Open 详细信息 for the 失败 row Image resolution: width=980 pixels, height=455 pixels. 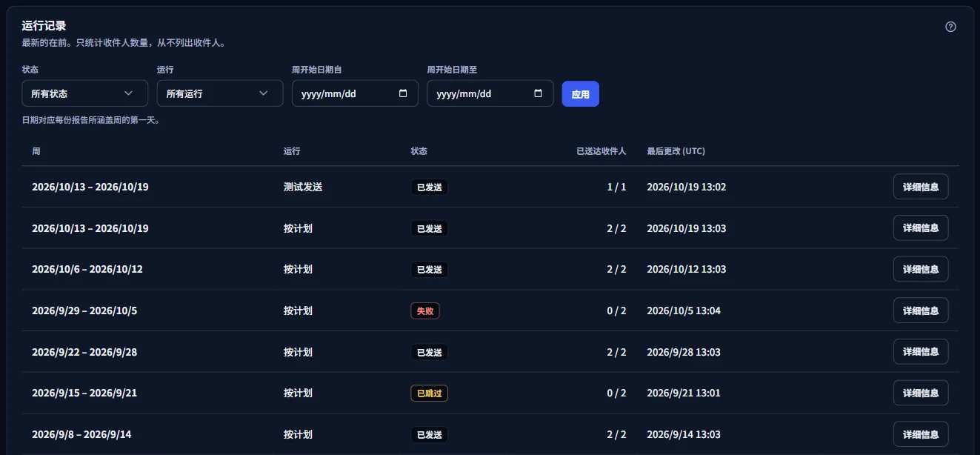(x=921, y=310)
